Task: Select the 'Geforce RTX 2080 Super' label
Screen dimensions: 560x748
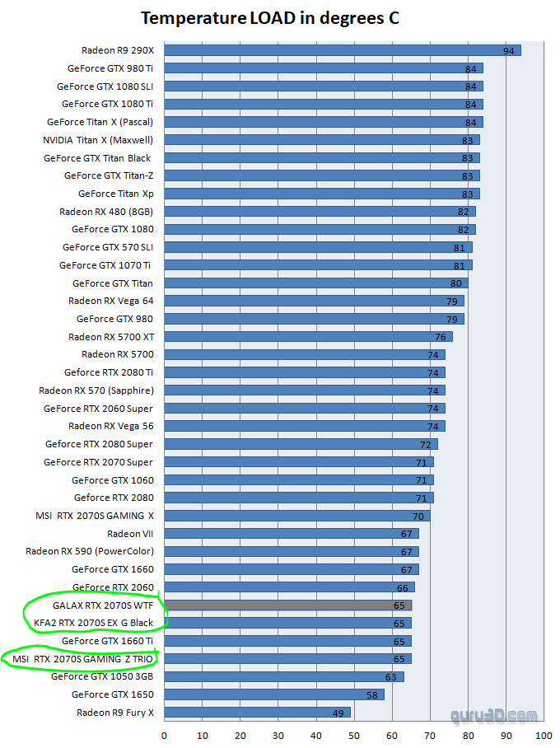Action: coord(99,444)
